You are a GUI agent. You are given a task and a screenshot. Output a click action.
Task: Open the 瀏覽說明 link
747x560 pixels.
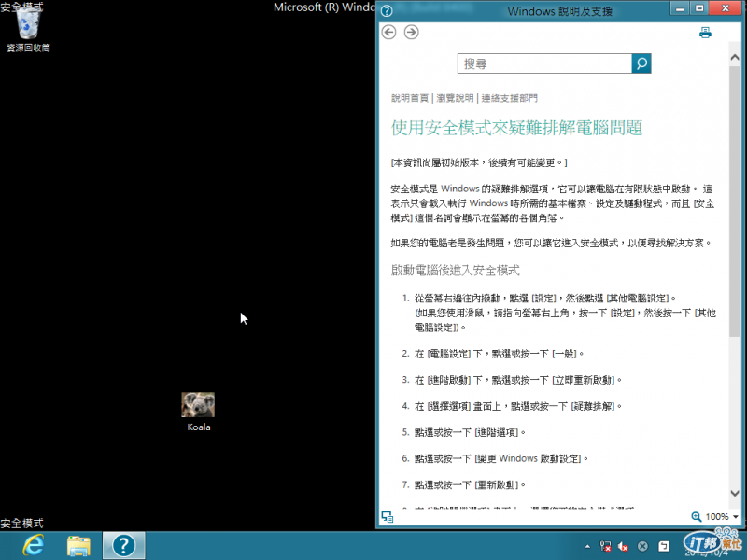pos(455,98)
